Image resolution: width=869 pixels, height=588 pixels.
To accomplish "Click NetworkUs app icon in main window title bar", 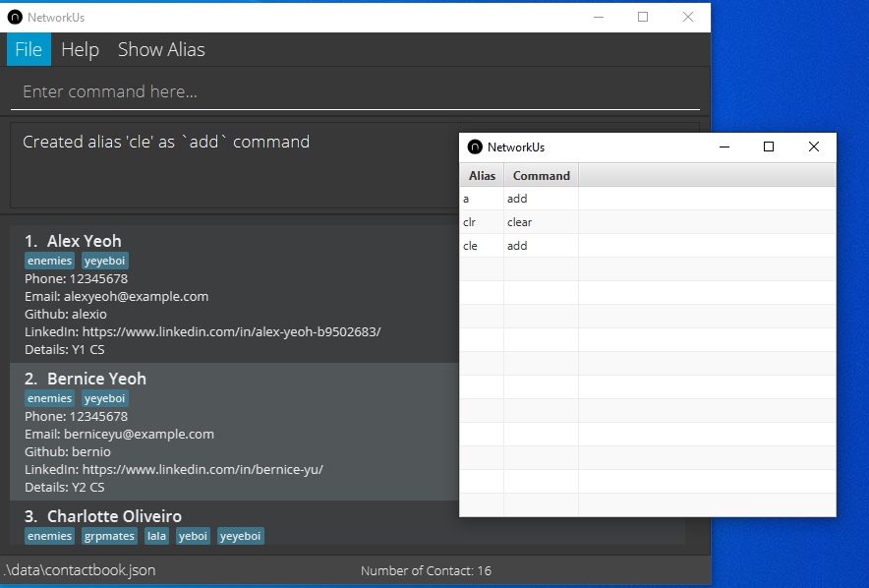I will (15, 17).
